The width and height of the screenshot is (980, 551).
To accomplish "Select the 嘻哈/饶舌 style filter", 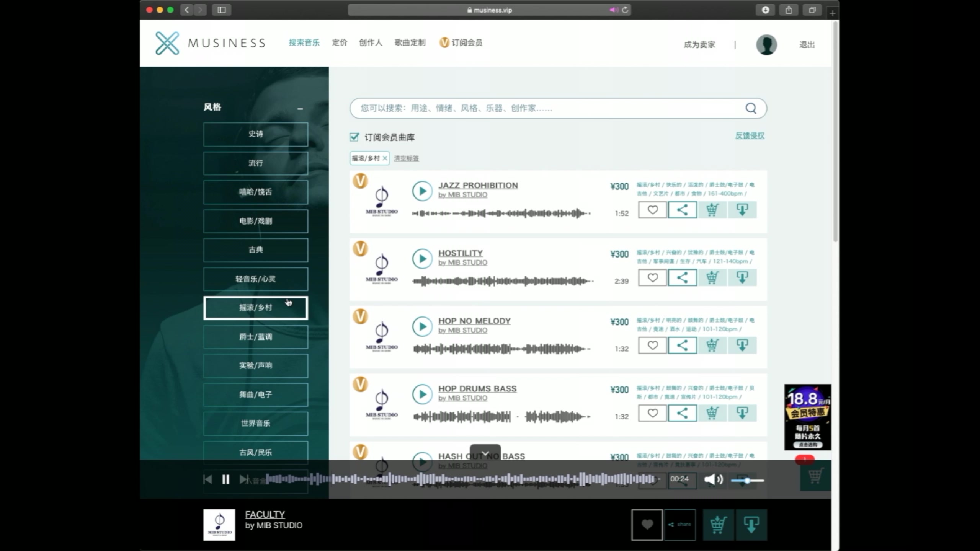I will click(255, 192).
